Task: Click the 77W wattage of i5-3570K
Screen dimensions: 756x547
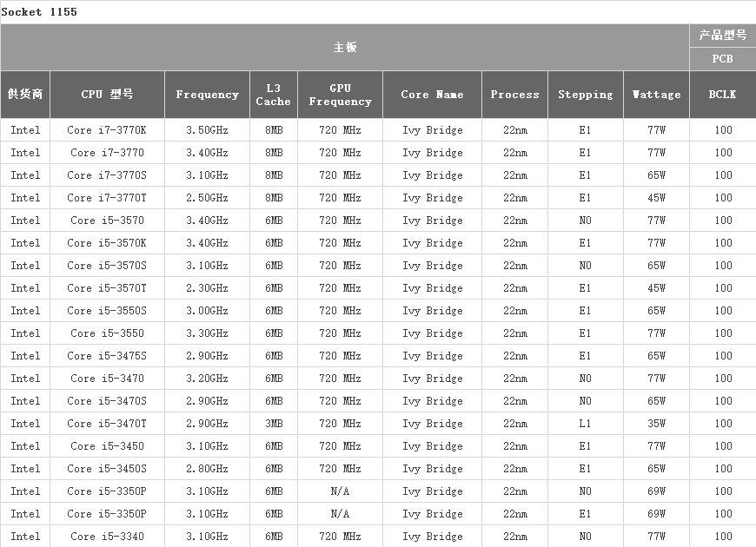Action: [656, 243]
